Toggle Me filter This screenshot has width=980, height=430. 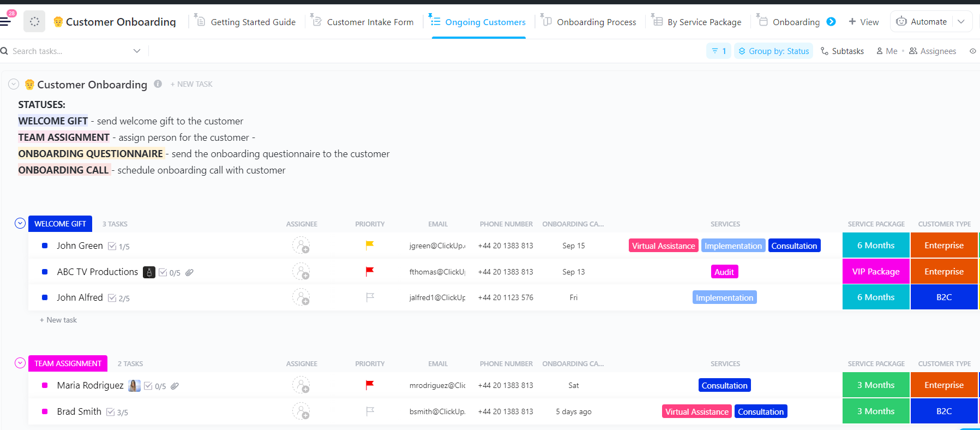click(x=887, y=51)
